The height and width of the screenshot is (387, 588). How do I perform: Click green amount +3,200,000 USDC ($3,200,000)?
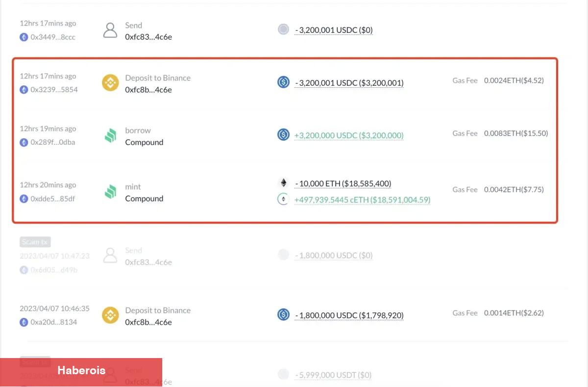[x=349, y=135]
